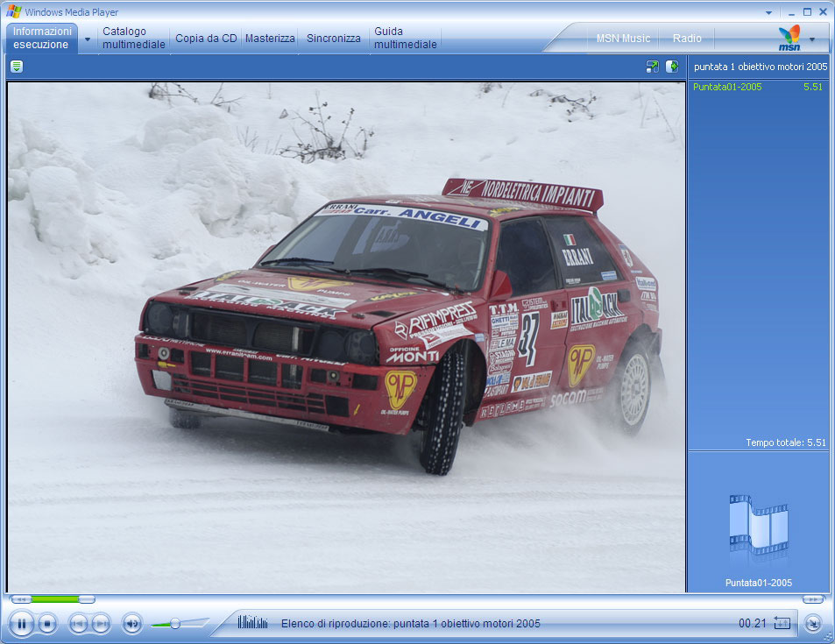
Task: Click the elapsed time 00.21 readout
Action: click(x=752, y=623)
